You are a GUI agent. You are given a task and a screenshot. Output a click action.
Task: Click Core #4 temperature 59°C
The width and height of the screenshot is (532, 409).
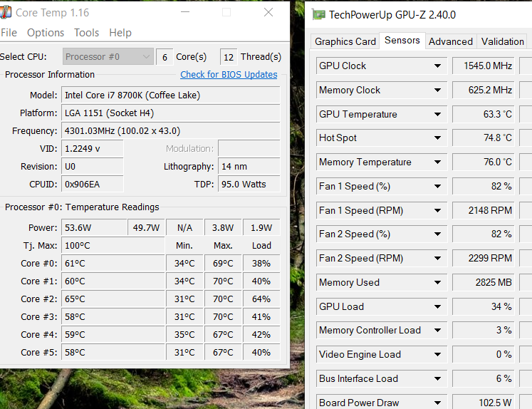[113, 335]
